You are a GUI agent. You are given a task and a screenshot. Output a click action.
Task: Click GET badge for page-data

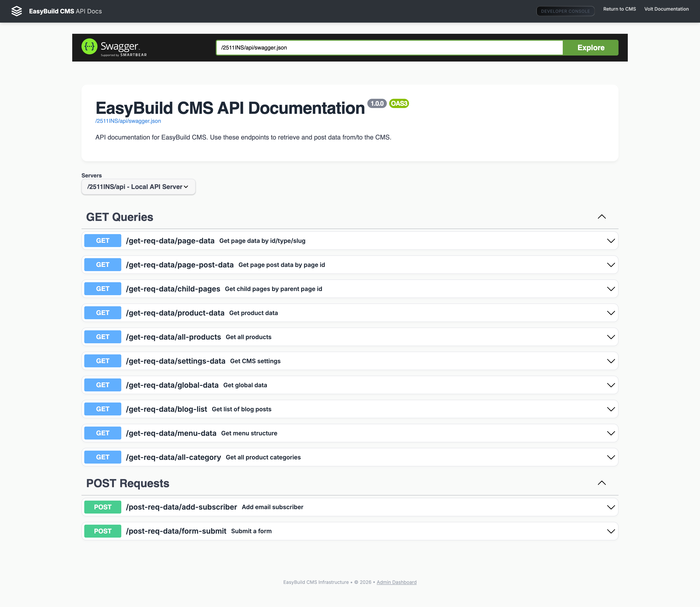tap(103, 241)
